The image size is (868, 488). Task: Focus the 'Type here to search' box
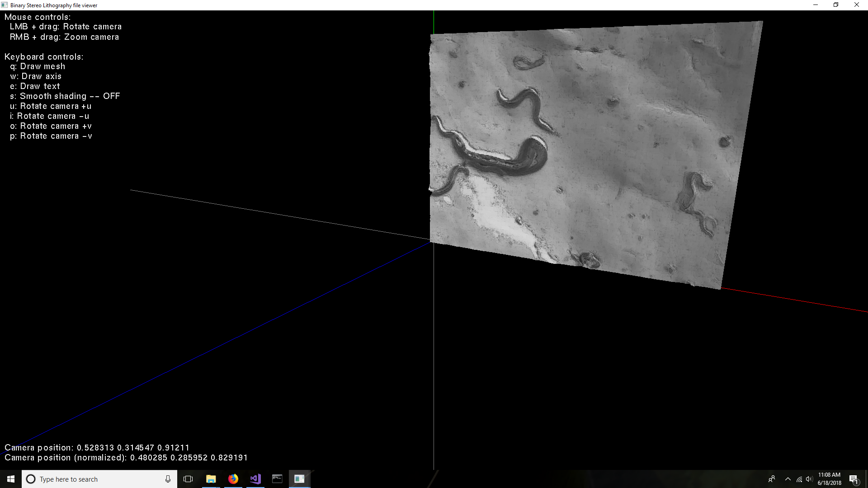[99, 479]
